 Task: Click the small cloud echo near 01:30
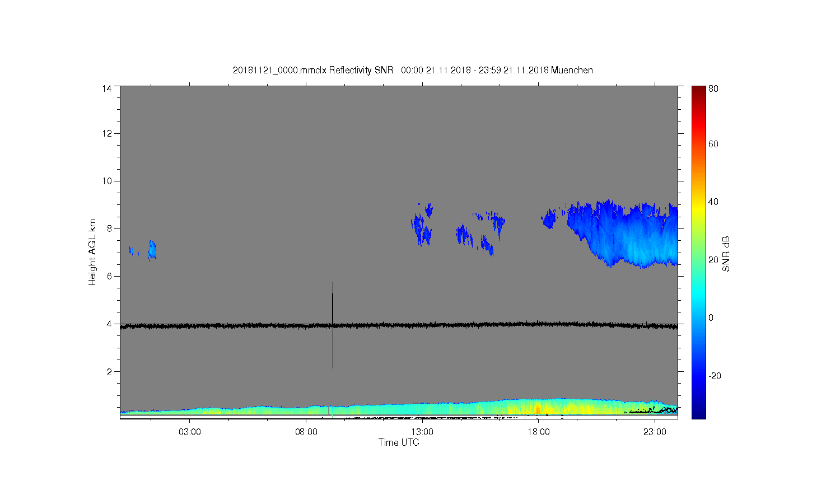[x=152, y=250]
